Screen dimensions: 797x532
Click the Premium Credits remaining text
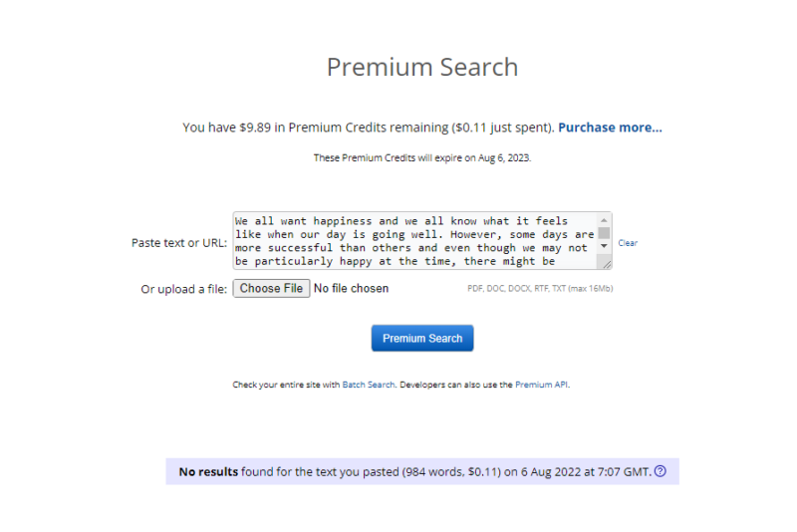[367, 128]
